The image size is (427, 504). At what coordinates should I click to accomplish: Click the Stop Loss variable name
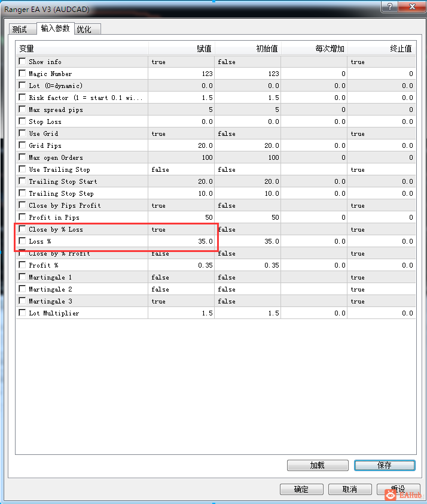45,122
